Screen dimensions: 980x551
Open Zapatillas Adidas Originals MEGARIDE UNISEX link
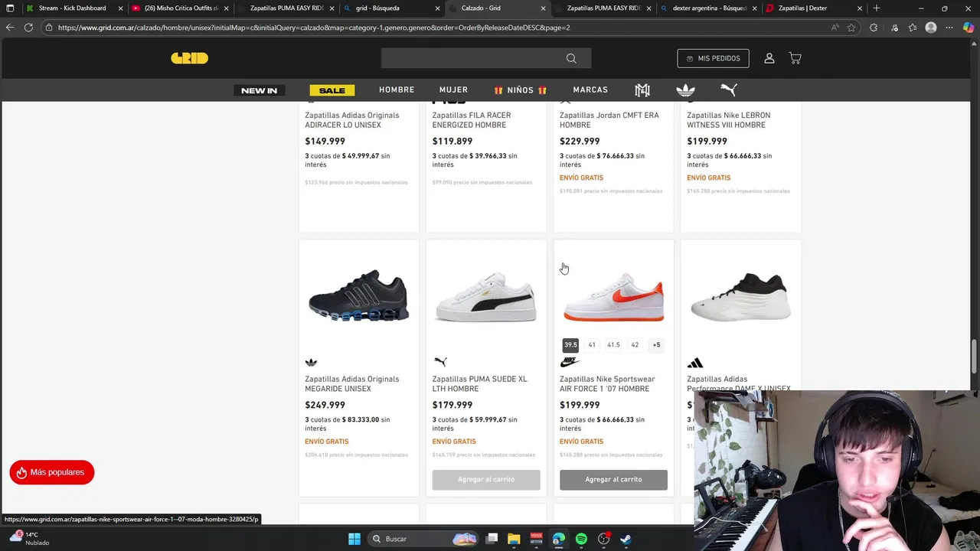352,383
